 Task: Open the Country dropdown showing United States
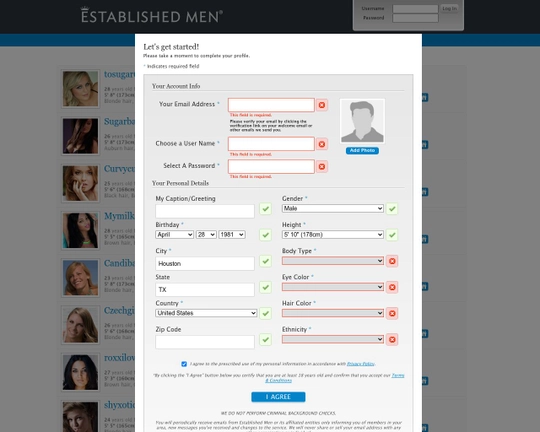(x=206, y=313)
